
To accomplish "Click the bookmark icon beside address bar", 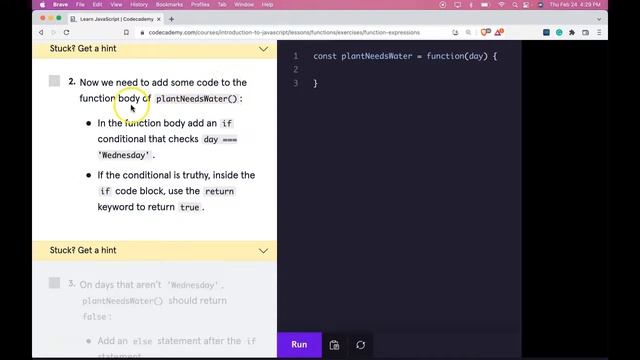I will [127, 32].
